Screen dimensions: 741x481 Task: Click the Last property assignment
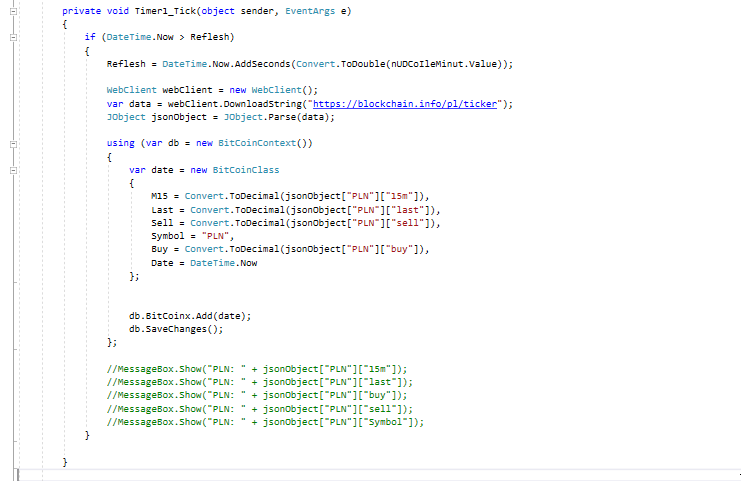pyautogui.click(x=296, y=210)
